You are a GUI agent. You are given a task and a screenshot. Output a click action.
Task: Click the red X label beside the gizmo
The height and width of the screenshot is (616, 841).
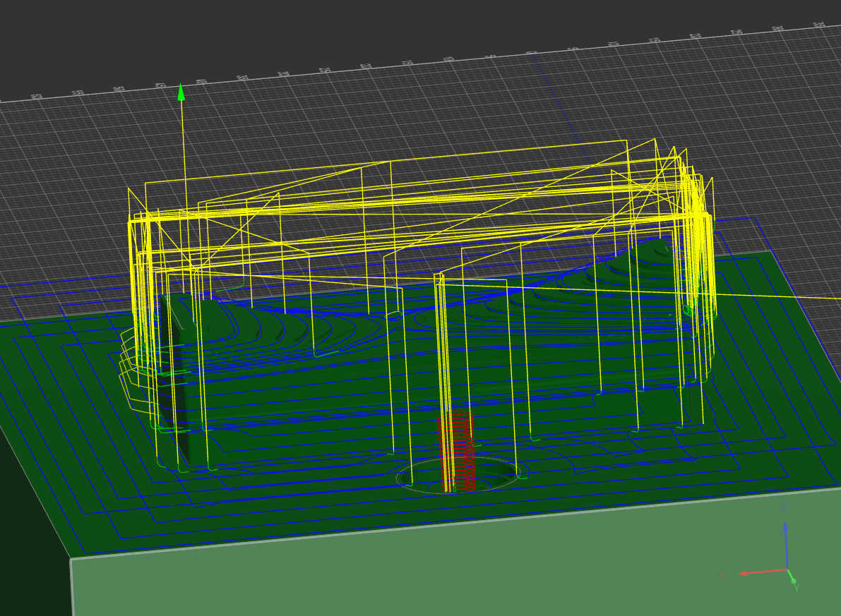click(x=722, y=575)
